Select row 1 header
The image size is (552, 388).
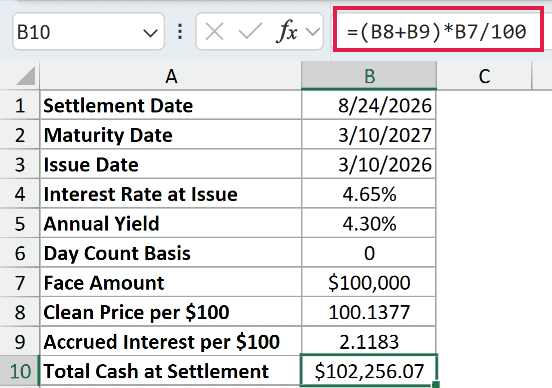coord(20,105)
